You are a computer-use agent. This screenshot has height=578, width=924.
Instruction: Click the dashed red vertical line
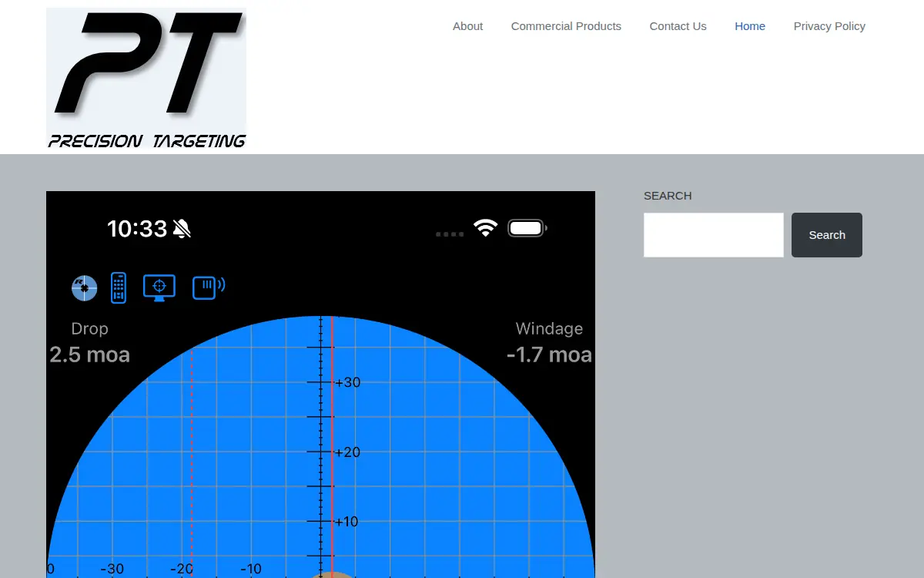[x=192, y=462]
